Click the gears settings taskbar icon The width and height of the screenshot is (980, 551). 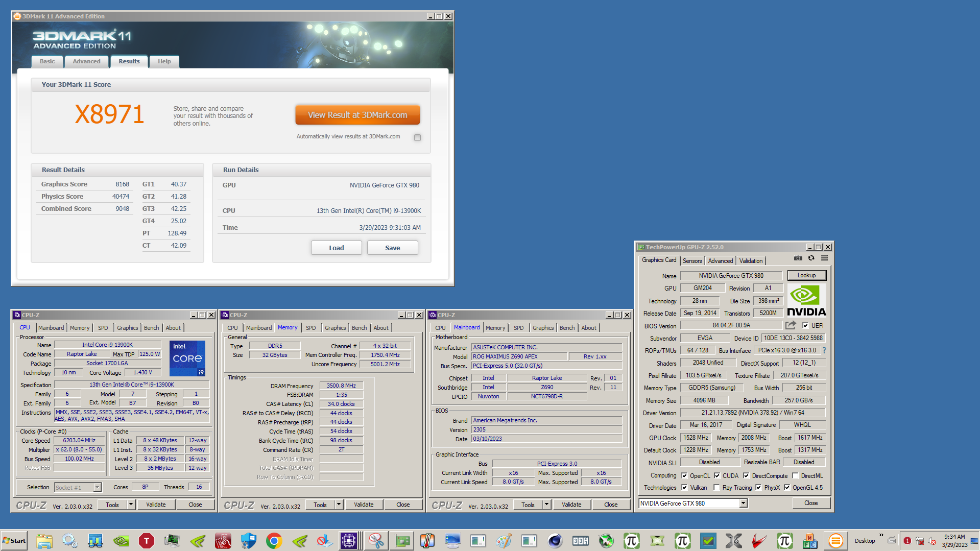tap(70, 541)
